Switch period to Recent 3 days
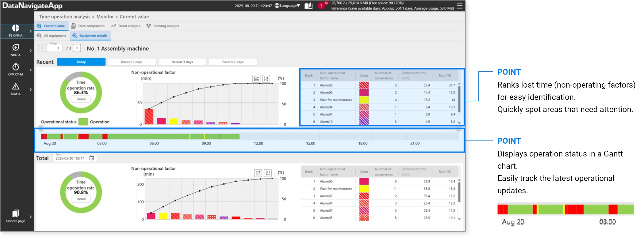 click(182, 62)
